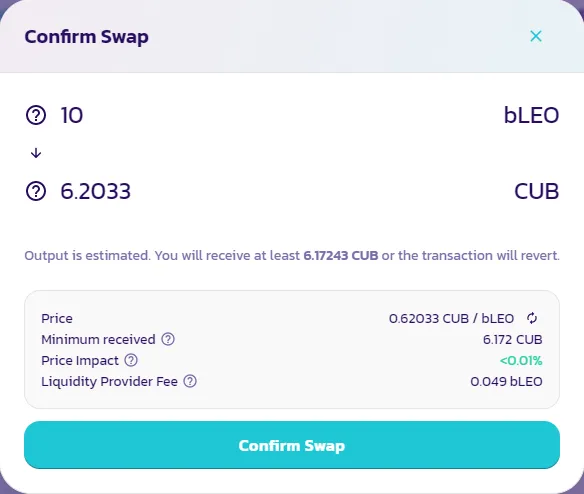The width and height of the screenshot is (584, 494).
Task: Click the bLEO token label
Action: 531,115
